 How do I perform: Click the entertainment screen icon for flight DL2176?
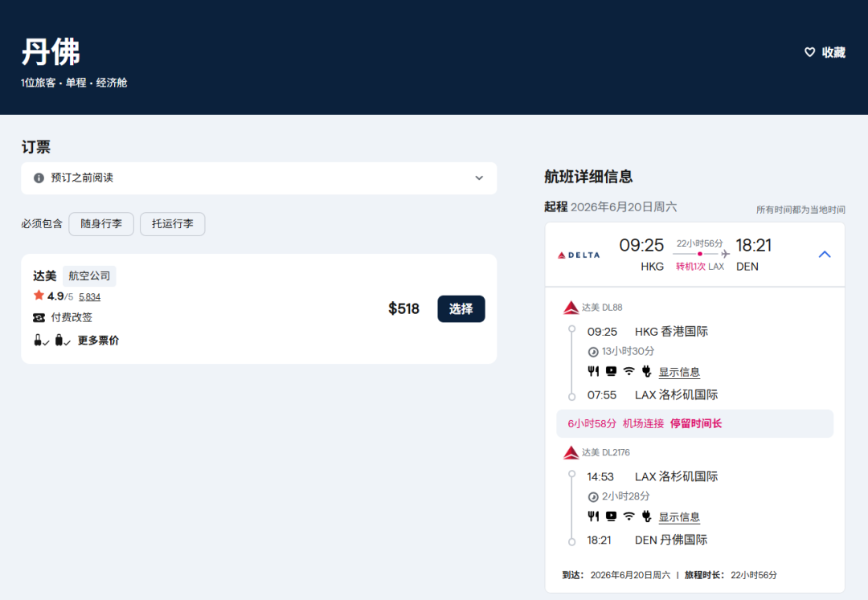click(x=611, y=516)
